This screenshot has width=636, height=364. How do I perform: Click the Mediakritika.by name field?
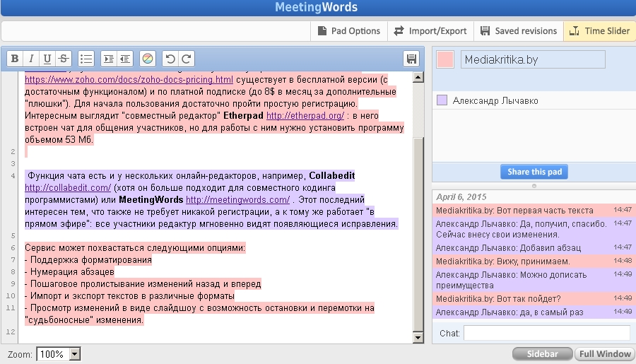[x=533, y=59]
